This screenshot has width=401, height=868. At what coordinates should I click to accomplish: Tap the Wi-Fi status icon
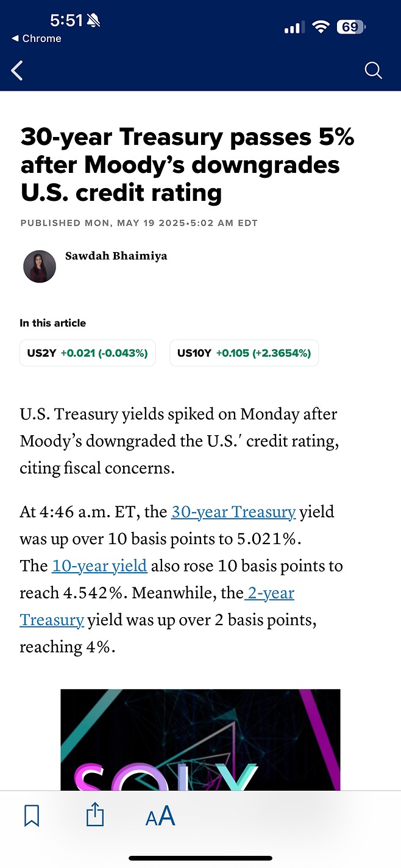coord(320,27)
